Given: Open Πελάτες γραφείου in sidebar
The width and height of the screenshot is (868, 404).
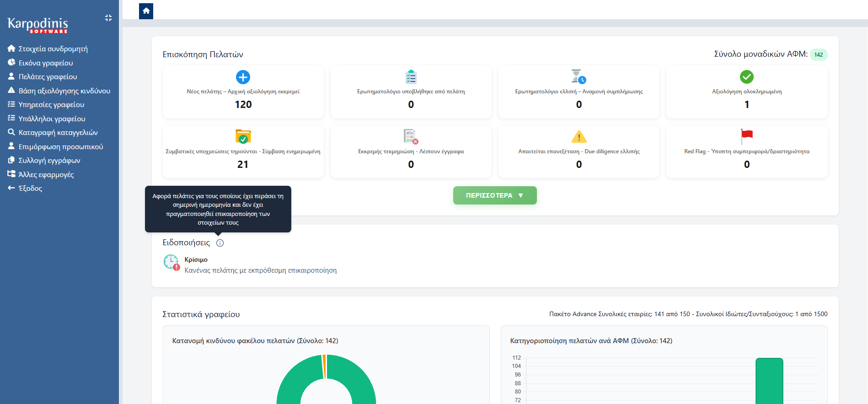Looking at the screenshot, I should [x=48, y=77].
